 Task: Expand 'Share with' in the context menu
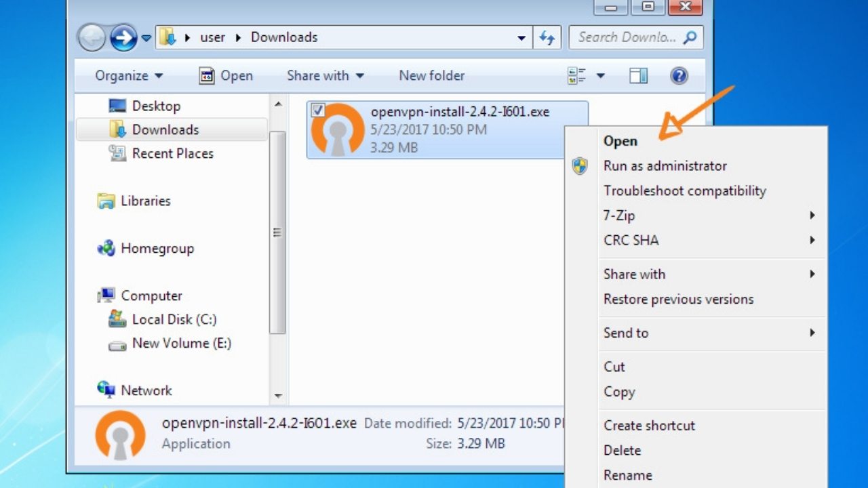[696, 274]
